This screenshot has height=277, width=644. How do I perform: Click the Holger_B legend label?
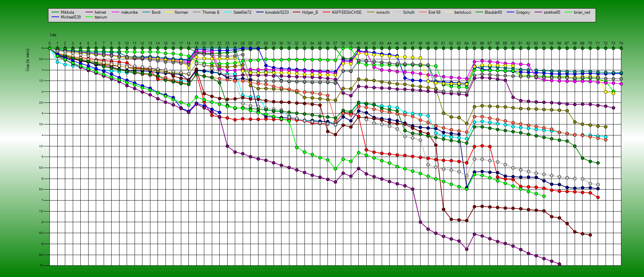(310, 12)
